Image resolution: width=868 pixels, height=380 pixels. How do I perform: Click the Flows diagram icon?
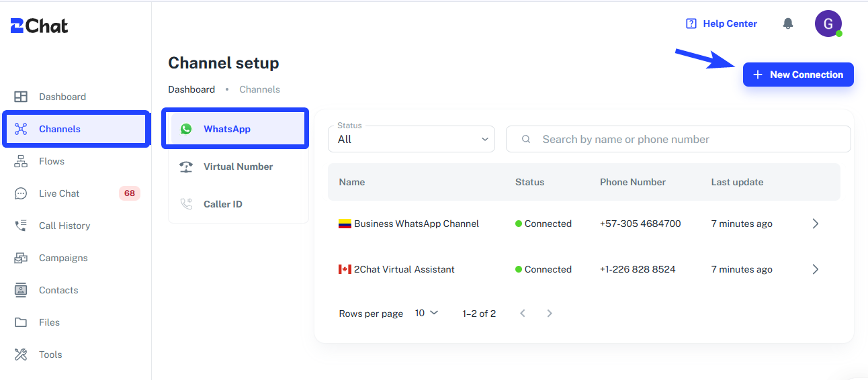(21, 161)
